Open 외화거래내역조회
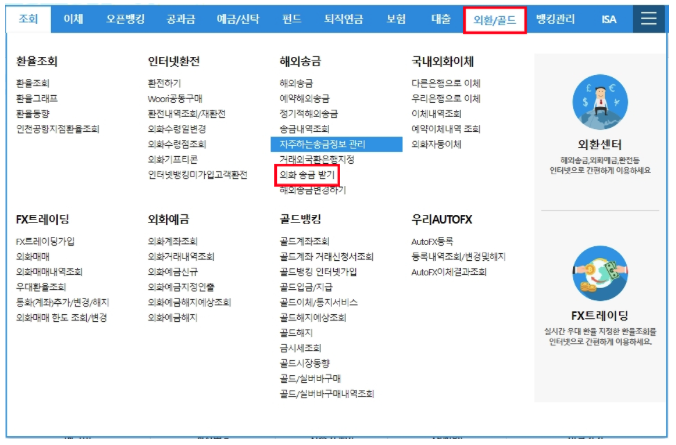Image resolution: width=676 pixels, height=445 pixels. click(181, 257)
